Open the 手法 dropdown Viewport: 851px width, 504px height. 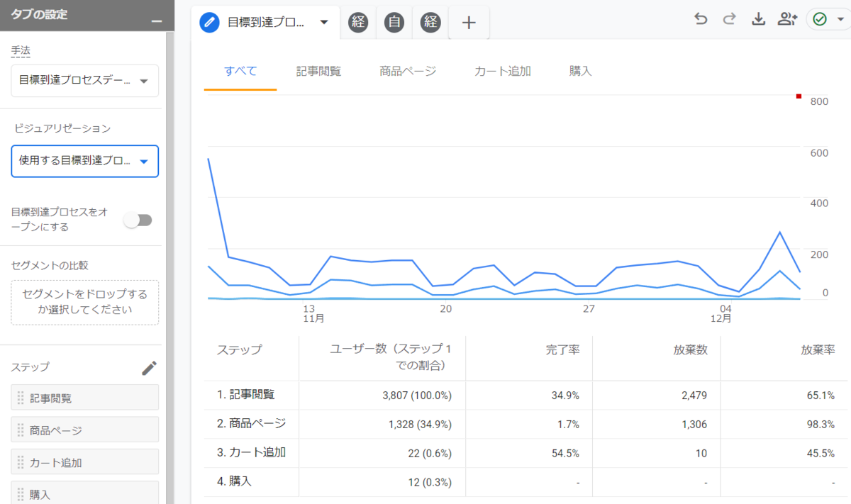84,81
